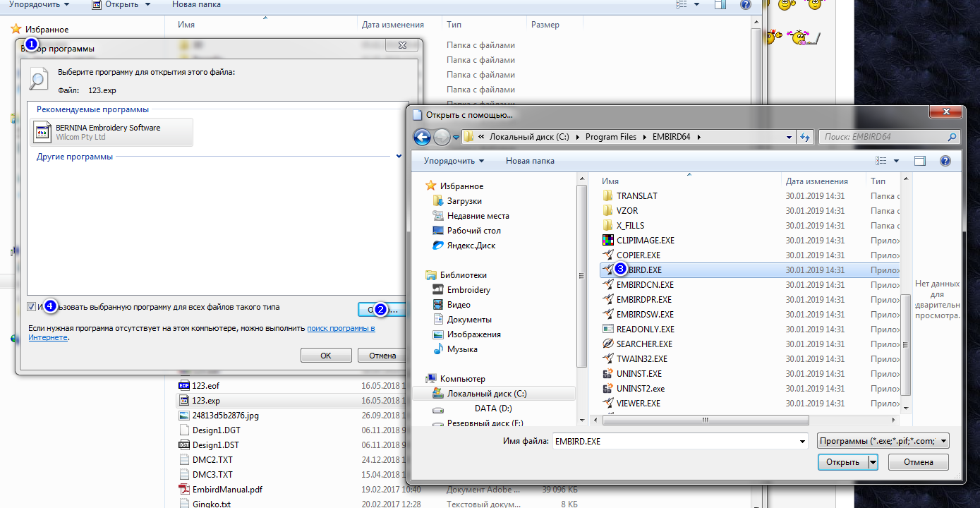Select EMBIRDPR.EXE file
This screenshot has width=980, height=508.
click(644, 300)
